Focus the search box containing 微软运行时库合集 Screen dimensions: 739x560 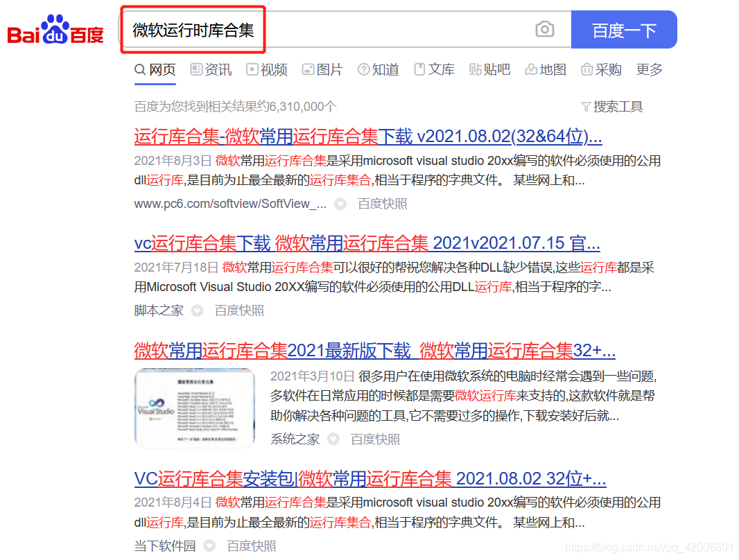point(345,30)
